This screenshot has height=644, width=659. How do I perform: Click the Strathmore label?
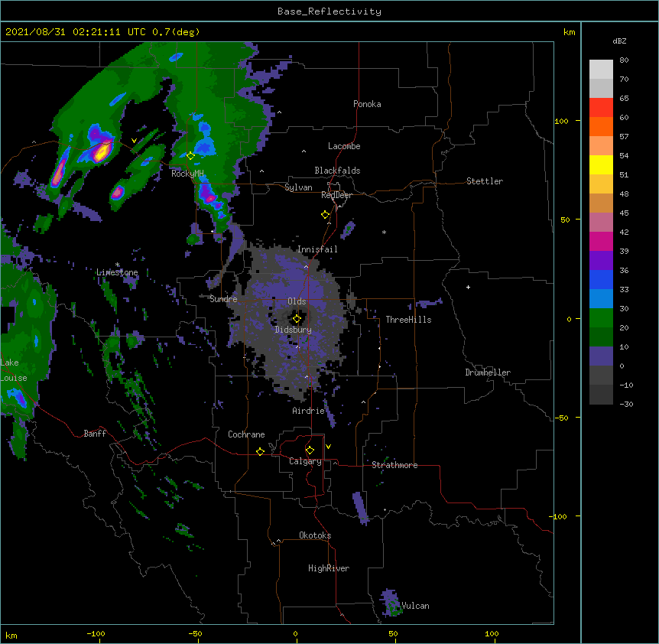pos(394,465)
